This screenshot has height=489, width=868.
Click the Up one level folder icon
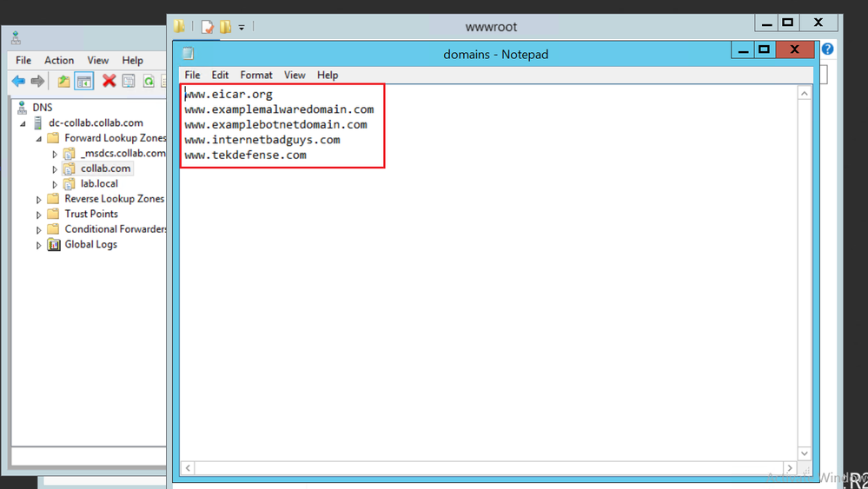[63, 82]
